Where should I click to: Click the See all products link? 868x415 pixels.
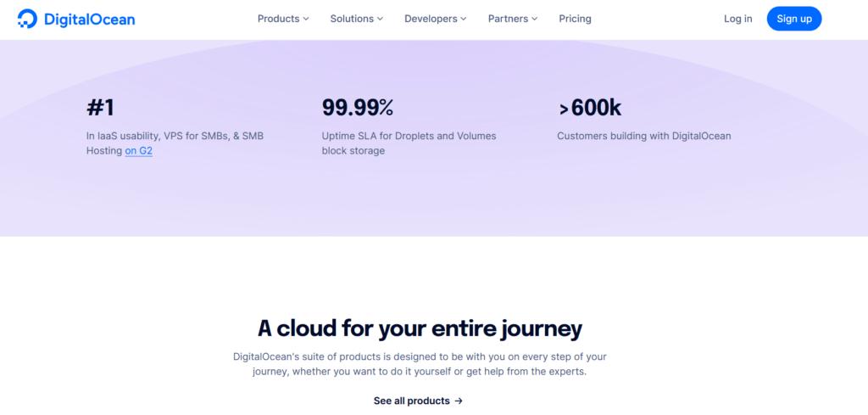coord(411,401)
